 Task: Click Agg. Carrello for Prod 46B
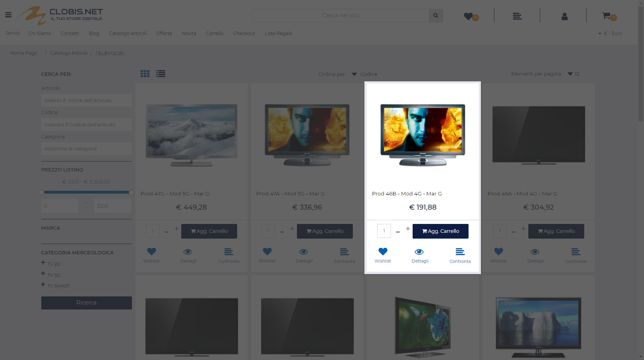440,231
